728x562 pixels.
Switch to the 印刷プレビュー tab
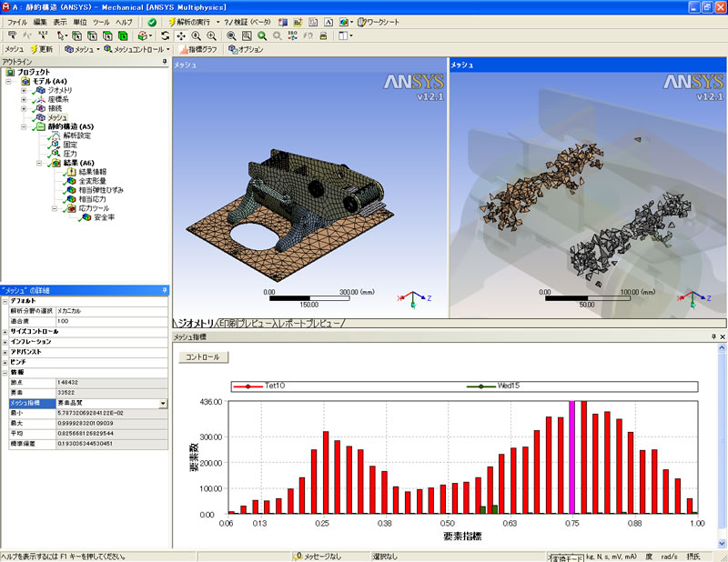(x=245, y=324)
